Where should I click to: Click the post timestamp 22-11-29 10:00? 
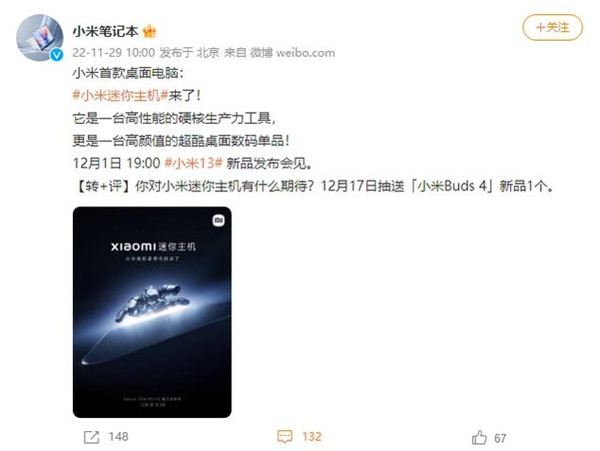pos(114,52)
